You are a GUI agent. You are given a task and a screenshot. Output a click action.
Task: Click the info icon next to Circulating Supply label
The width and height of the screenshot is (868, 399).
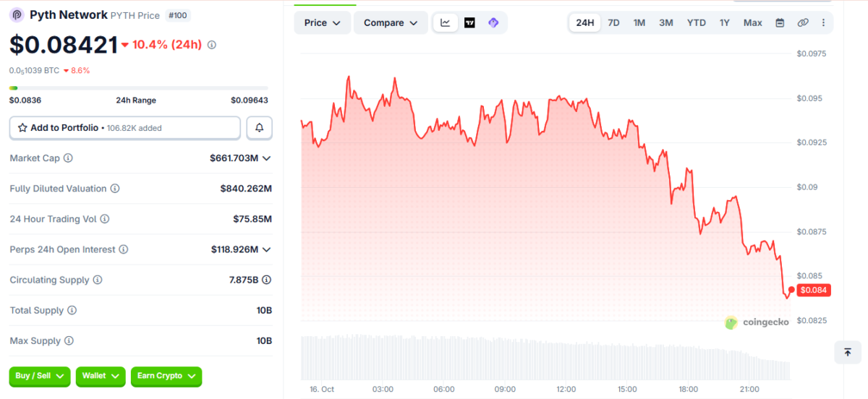98,280
